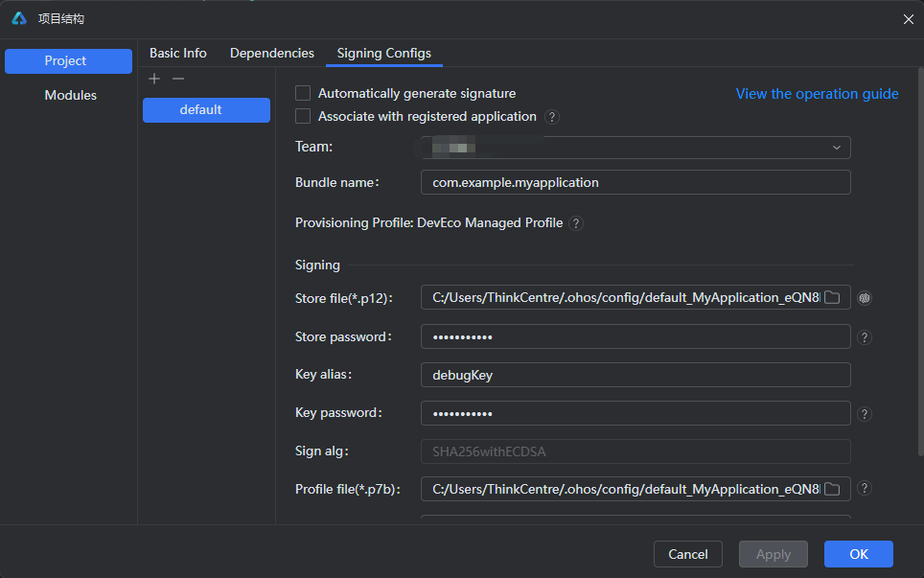
Task: Browse folder for Profile file (*.p7b)
Action: click(832, 489)
